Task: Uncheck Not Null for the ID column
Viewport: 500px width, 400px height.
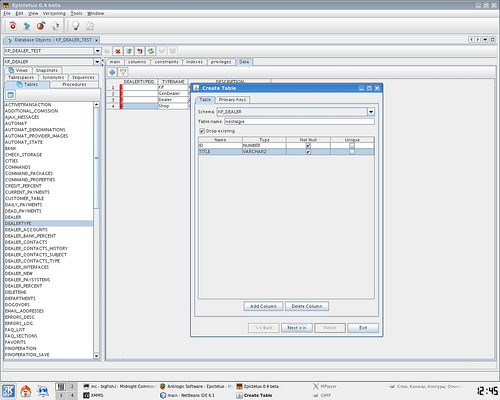Action: (x=308, y=146)
